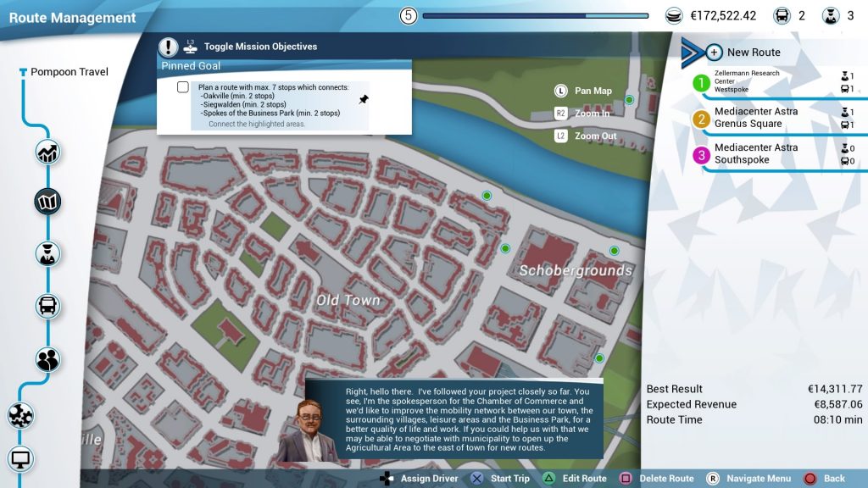
Task: Select route 1 green circle
Action: point(701,83)
